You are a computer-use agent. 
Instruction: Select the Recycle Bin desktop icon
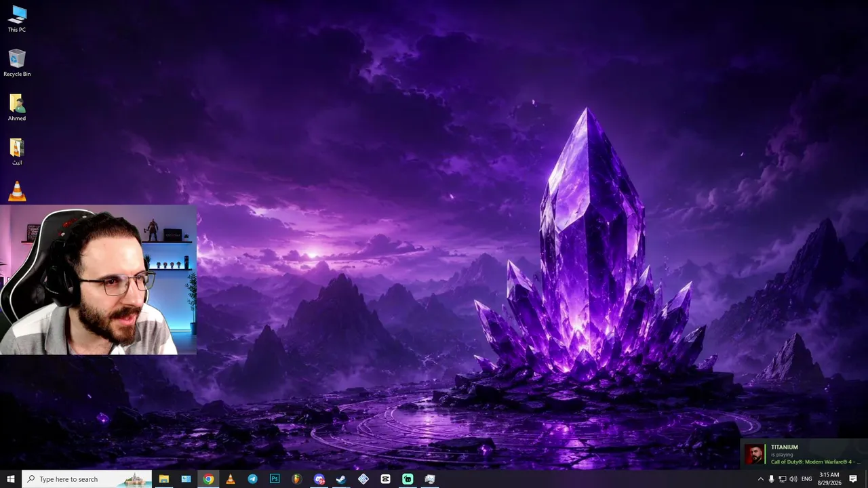[17, 62]
